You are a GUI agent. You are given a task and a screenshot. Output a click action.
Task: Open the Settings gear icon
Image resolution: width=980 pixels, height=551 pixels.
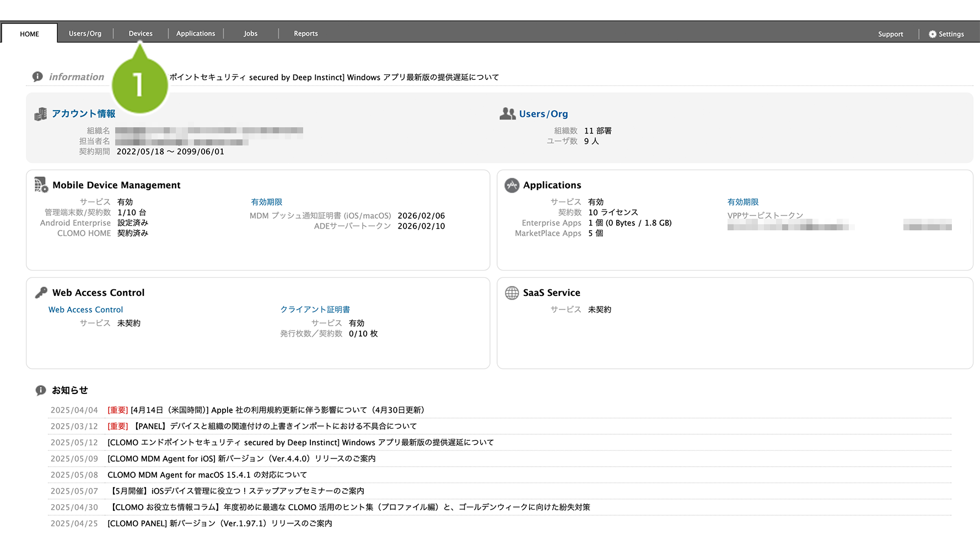point(932,34)
